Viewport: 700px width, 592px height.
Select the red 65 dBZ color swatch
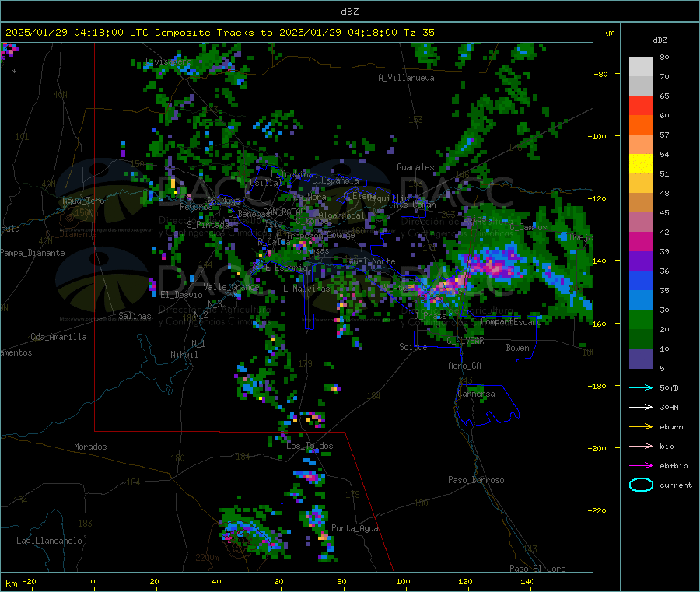pyautogui.click(x=641, y=105)
